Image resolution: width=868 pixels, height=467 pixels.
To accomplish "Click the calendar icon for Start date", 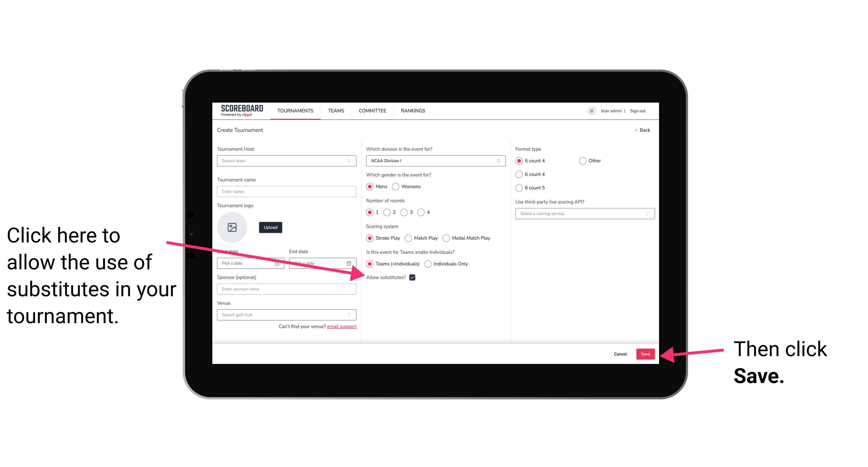I will click(279, 263).
